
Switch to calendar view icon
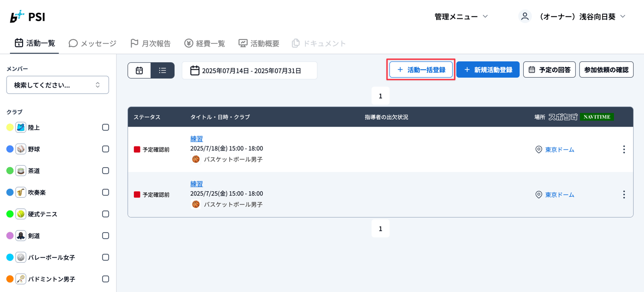click(x=139, y=71)
